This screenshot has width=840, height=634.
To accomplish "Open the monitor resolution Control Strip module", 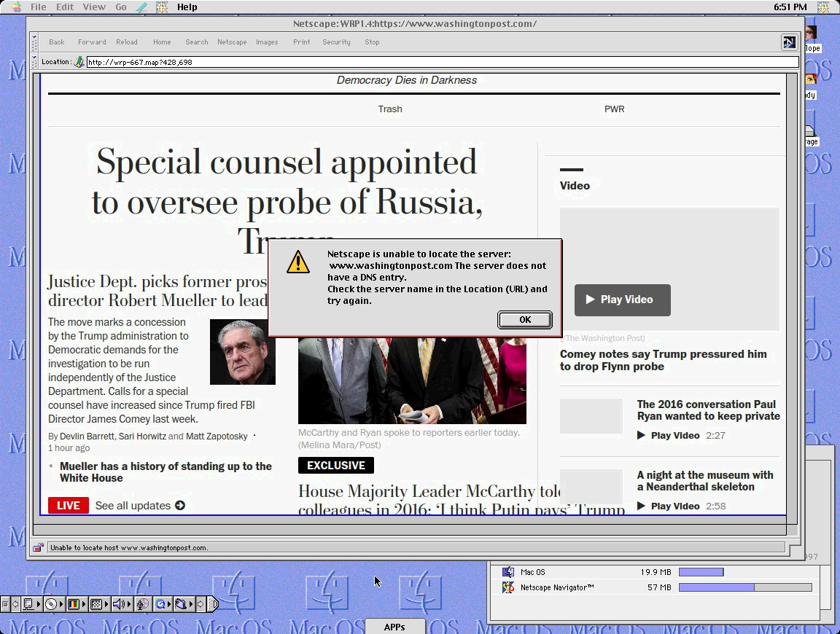I will click(x=99, y=605).
